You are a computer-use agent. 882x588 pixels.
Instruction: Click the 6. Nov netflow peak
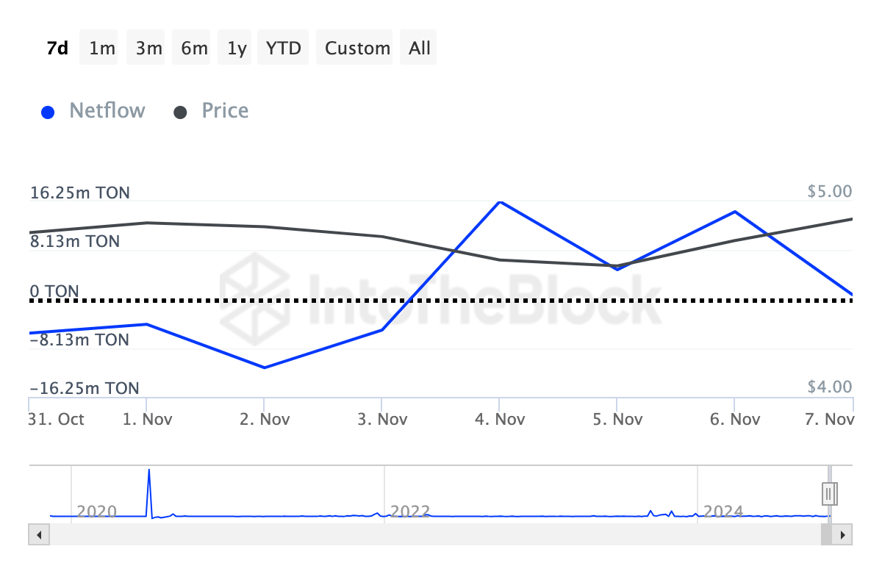point(734,212)
